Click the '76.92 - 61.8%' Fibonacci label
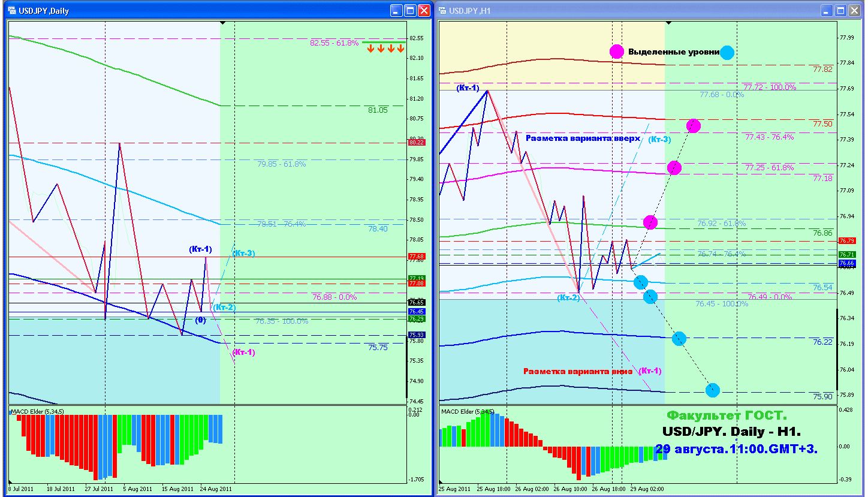Image resolution: width=868 pixels, height=497 pixels. pos(722,224)
